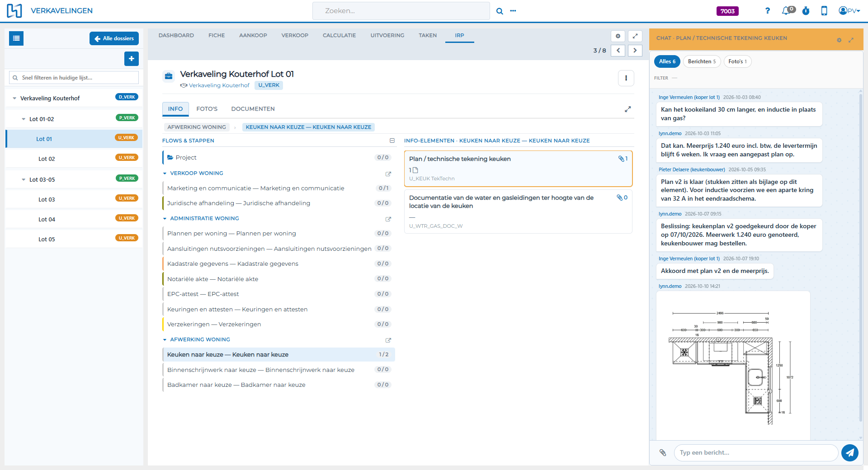Collapse the Flows & Stappen panel
The width and height of the screenshot is (868, 470).
392,141
